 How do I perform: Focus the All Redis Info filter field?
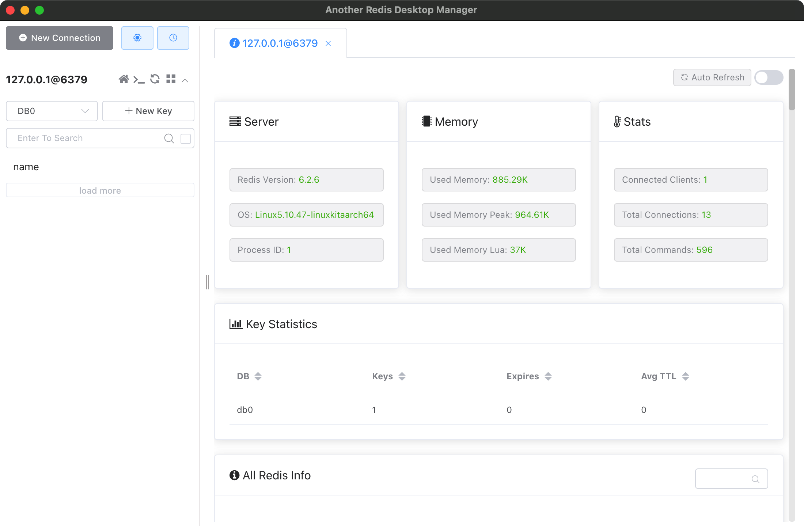(x=731, y=479)
